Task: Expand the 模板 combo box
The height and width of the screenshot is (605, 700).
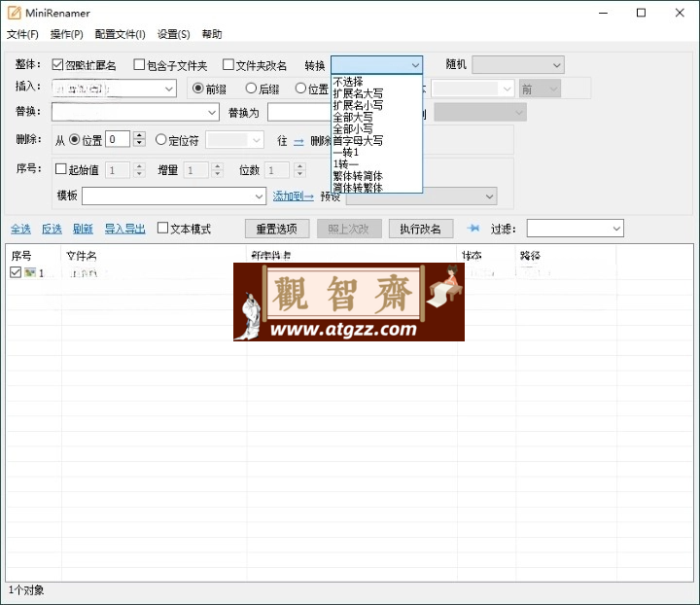Action: click(259, 196)
